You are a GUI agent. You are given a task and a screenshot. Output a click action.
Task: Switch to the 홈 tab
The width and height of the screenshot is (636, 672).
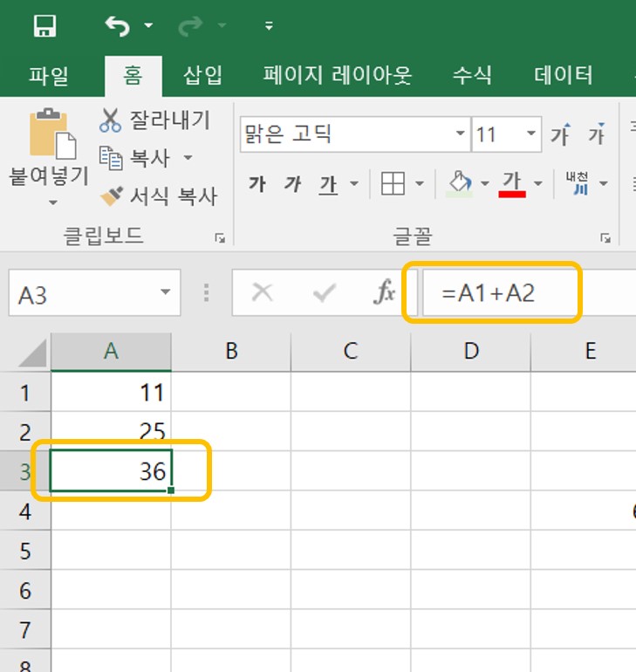coord(133,75)
